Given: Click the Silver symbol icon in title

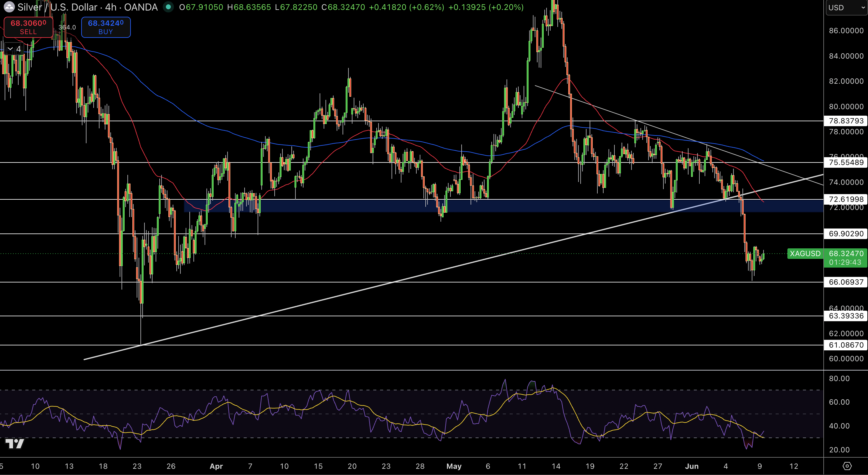Looking at the screenshot, I should (x=9, y=7).
